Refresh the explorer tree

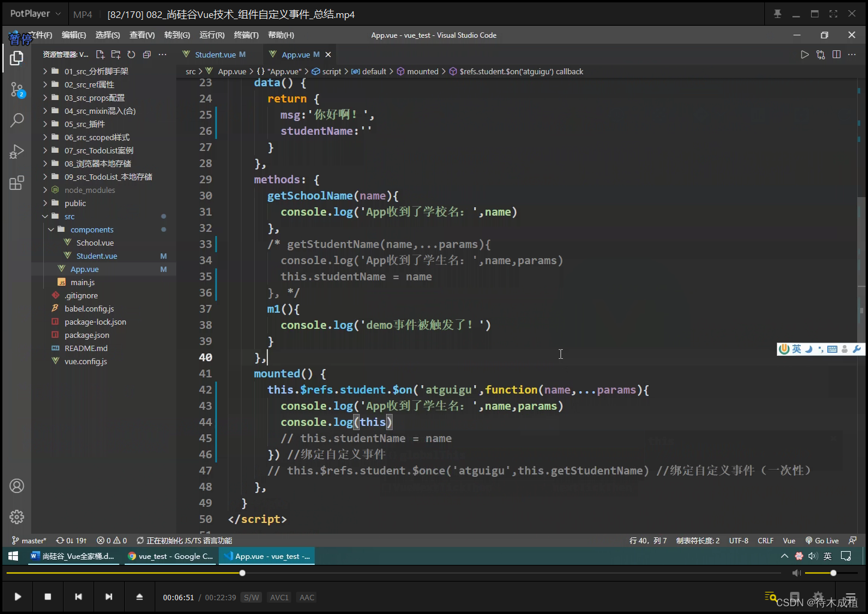(x=131, y=55)
